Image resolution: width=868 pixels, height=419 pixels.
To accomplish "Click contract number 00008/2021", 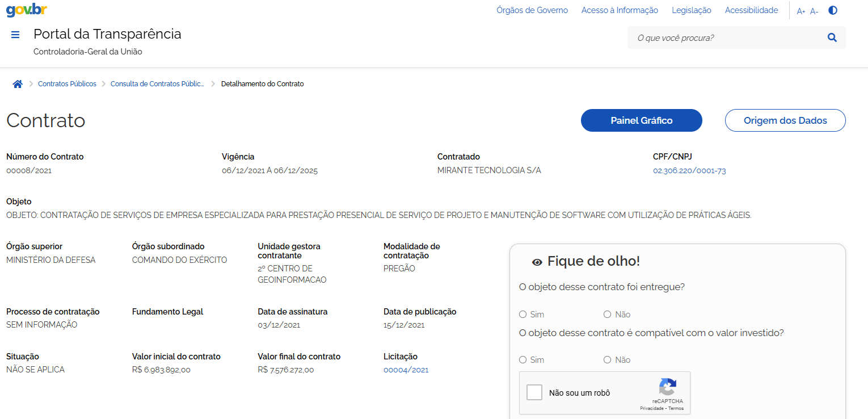I will (29, 170).
